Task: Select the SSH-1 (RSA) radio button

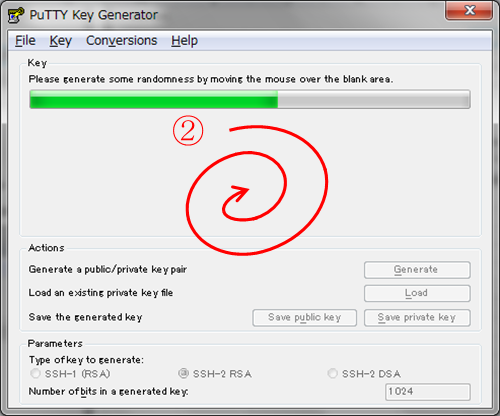Action: 35,373
